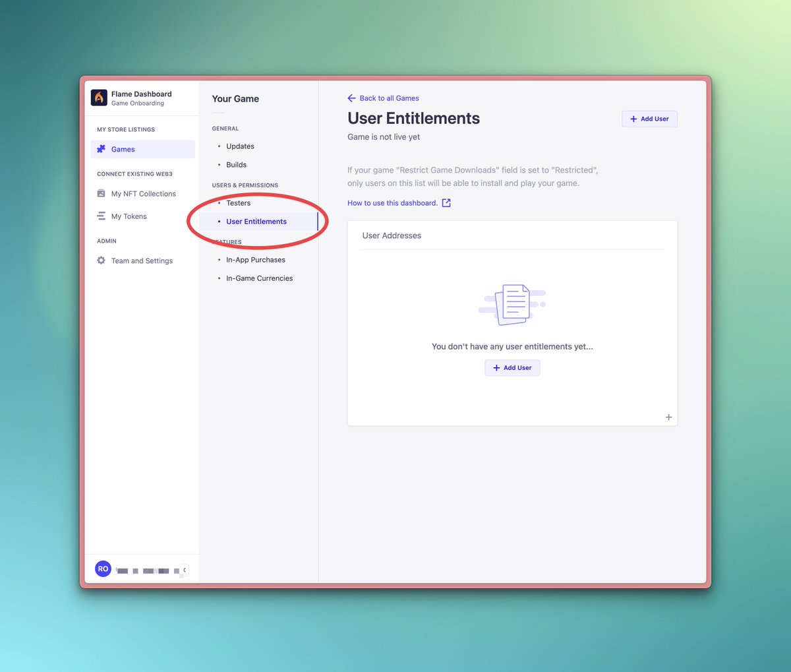Viewport: 791px width, 672px height.
Task: Click the My Tokens coins icon
Action: [101, 216]
